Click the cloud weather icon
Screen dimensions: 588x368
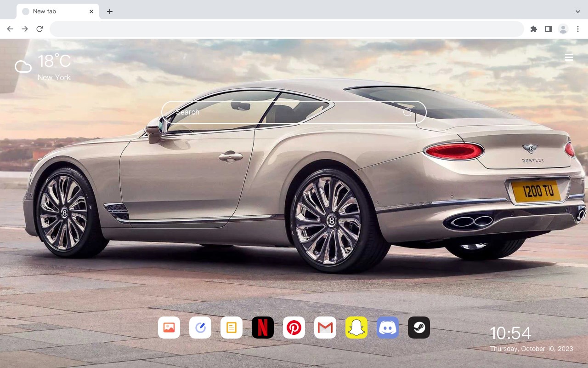pos(23,67)
